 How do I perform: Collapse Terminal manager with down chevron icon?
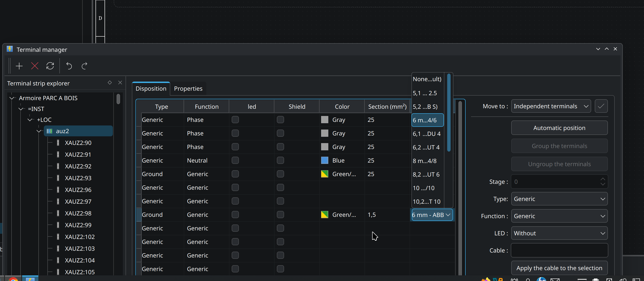(598, 49)
